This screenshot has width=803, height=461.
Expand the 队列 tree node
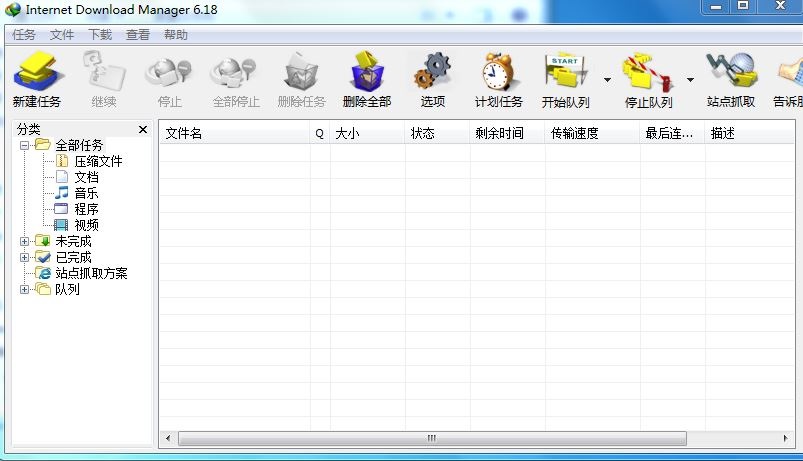click(25, 289)
